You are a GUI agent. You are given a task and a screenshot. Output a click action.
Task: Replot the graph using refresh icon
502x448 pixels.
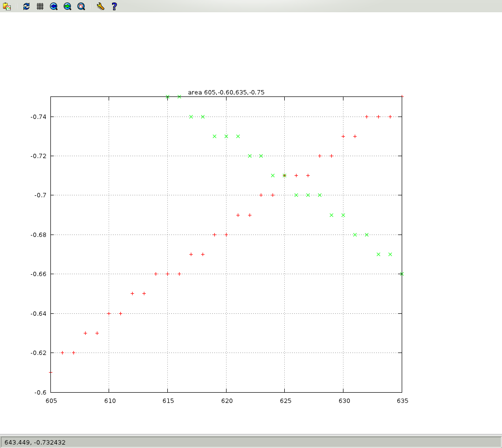tap(26, 6)
